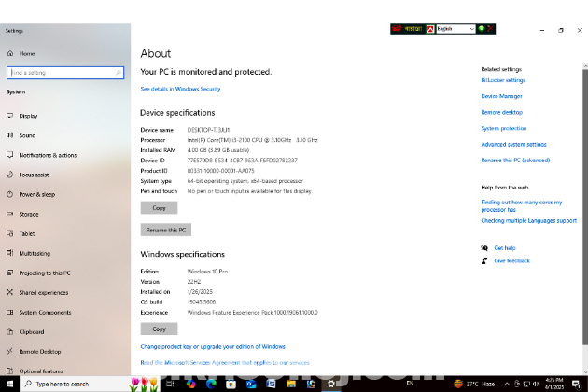The width and height of the screenshot is (588, 392).
Task: Click the Clipboard icon in sidebar
Action: [x=9, y=331]
